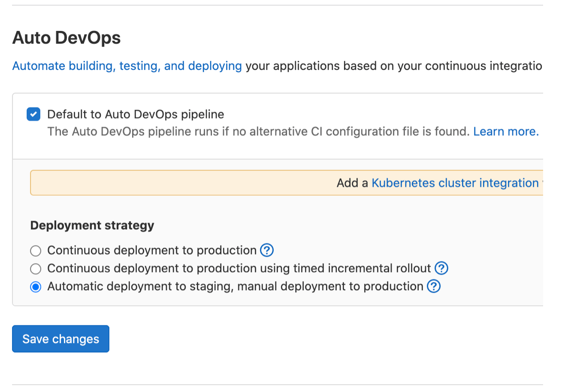The image size is (569, 392).
Task: Select Continuous deployment to production radio
Action: tap(35, 251)
